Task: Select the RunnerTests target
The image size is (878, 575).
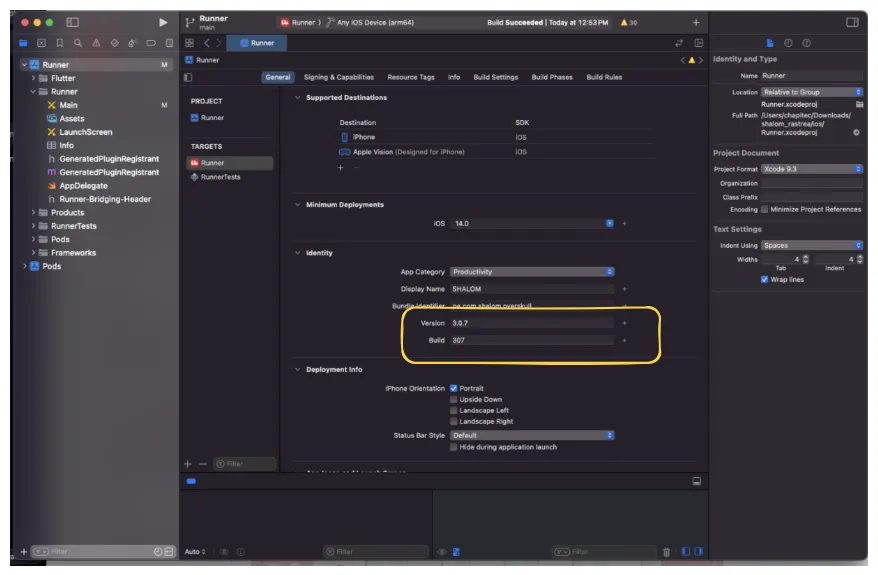Action: (x=220, y=177)
